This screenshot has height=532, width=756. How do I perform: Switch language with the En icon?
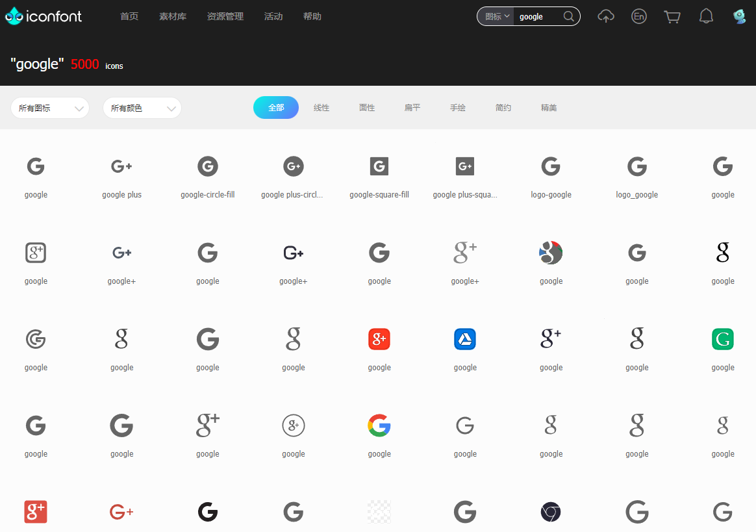pyautogui.click(x=639, y=16)
